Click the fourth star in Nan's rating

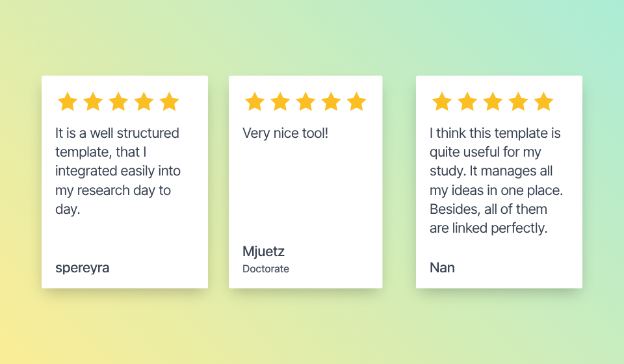click(x=519, y=101)
